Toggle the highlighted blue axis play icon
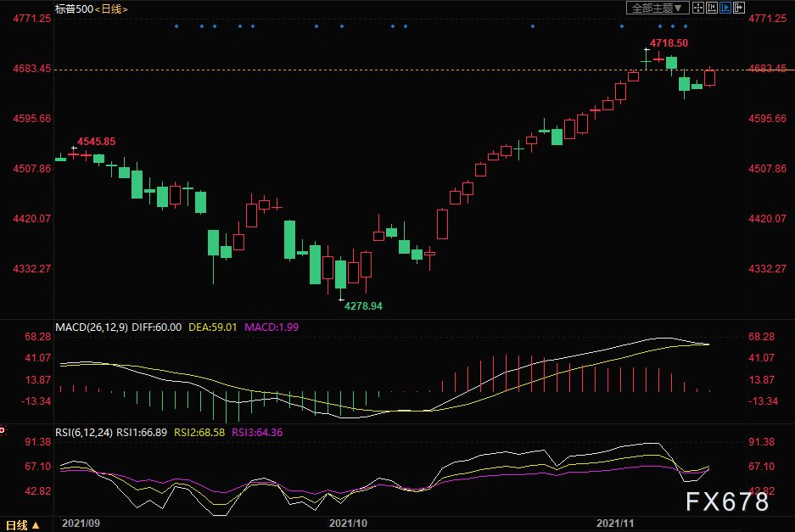The width and height of the screenshot is (795, 532). (x=725, y=8)
